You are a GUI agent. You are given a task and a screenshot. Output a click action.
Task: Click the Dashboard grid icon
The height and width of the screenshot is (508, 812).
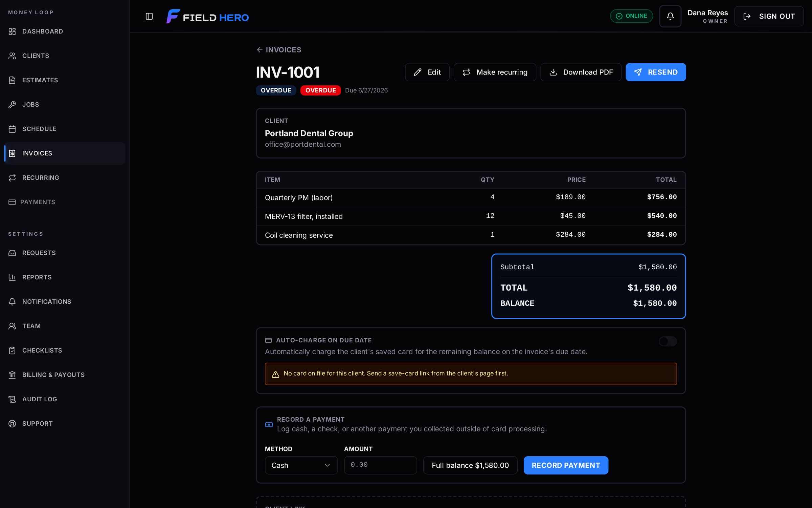tap(12, 31)
